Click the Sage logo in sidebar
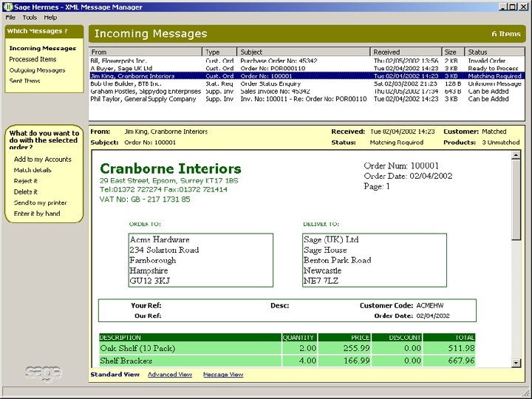Image resolution: width=532 pixels, height=399 pixels. (x=42, y=372)
